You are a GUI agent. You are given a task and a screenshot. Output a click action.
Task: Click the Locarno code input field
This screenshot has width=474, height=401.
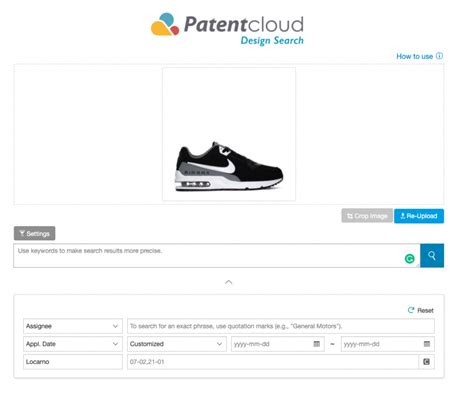pos(273,362)
